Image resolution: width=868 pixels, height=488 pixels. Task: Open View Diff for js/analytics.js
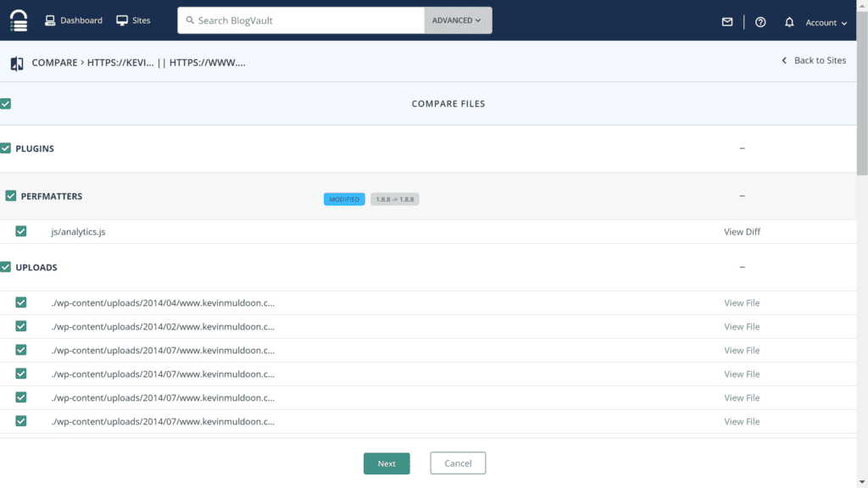[742, 232]
